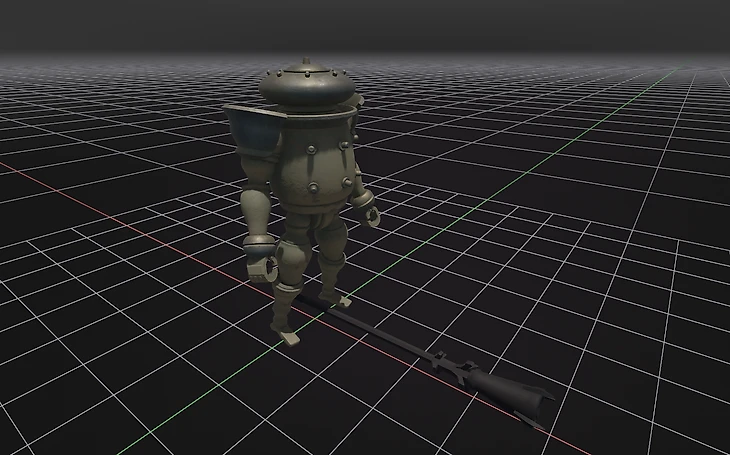Click the green axis line on the grid

click(x=560, y=132)
